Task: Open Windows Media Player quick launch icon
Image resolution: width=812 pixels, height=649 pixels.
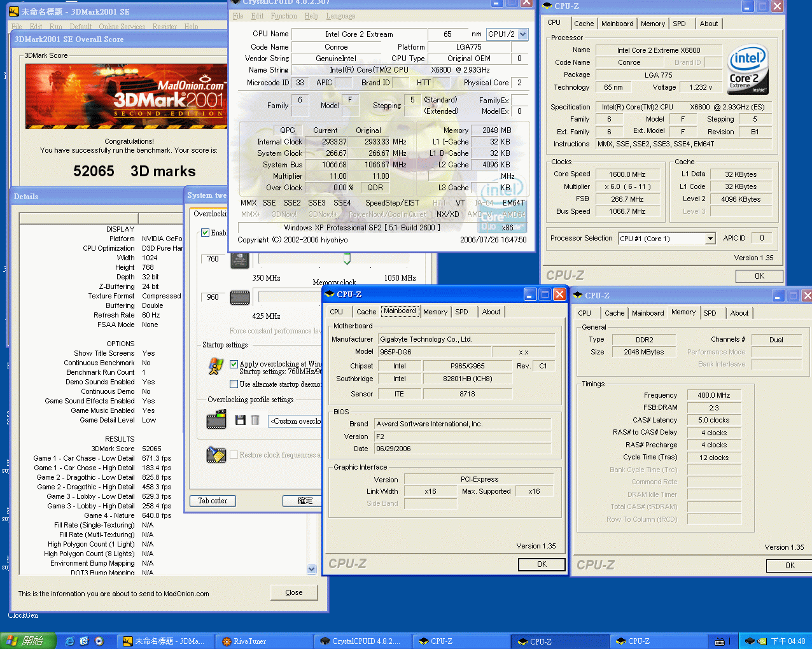Action: (99, 641)
